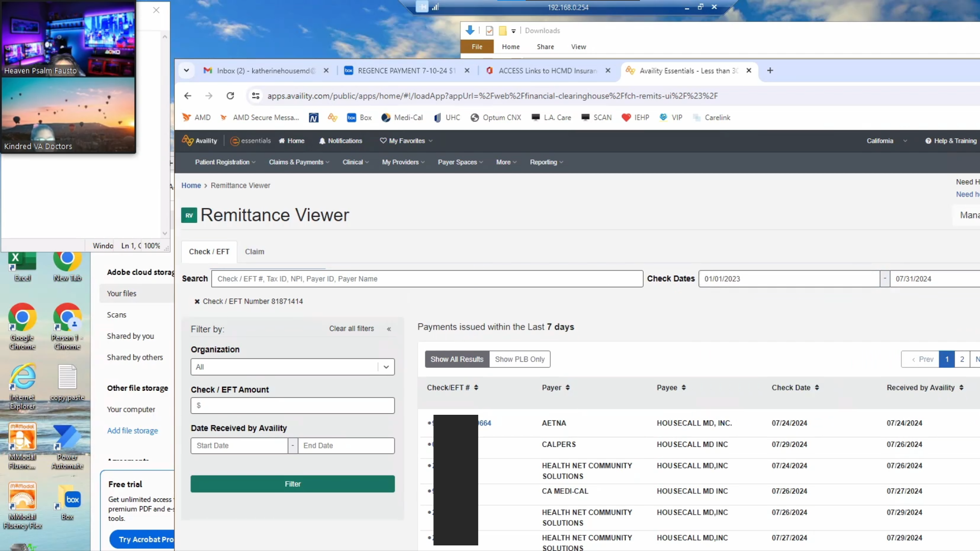Sort by Check/EFT # column
980x551 pixels.
tap(476, 388)
